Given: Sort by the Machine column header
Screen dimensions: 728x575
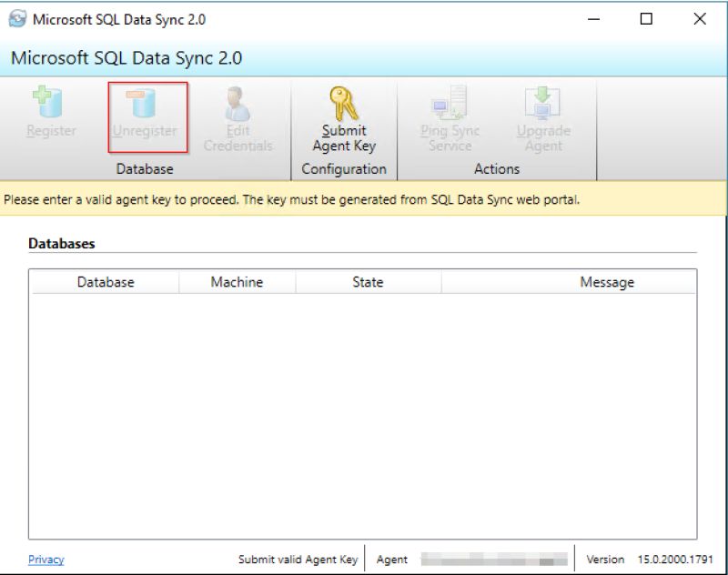Looking at the screenshot, I should point(238,282).
